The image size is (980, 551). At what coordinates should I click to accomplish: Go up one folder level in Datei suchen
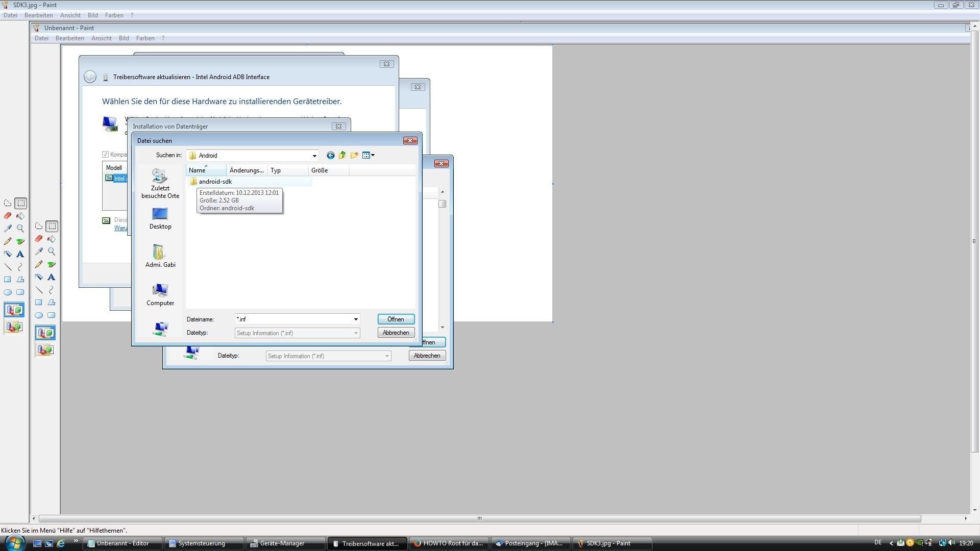click(342, 155)
